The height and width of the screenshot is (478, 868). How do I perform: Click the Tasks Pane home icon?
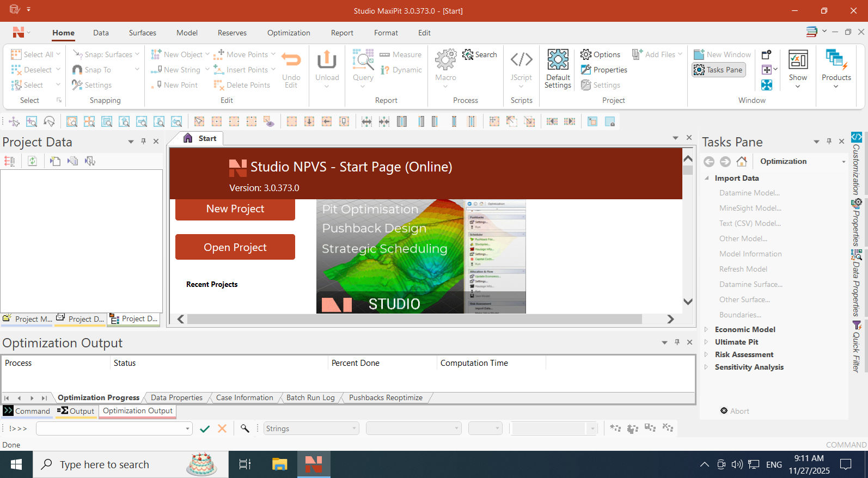[x=741, y=161]
